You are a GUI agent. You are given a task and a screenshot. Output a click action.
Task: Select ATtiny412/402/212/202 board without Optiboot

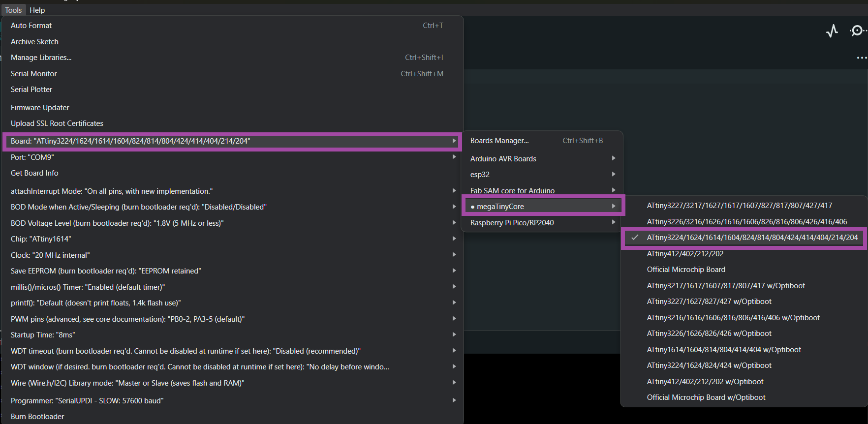[x=685, y=254]
